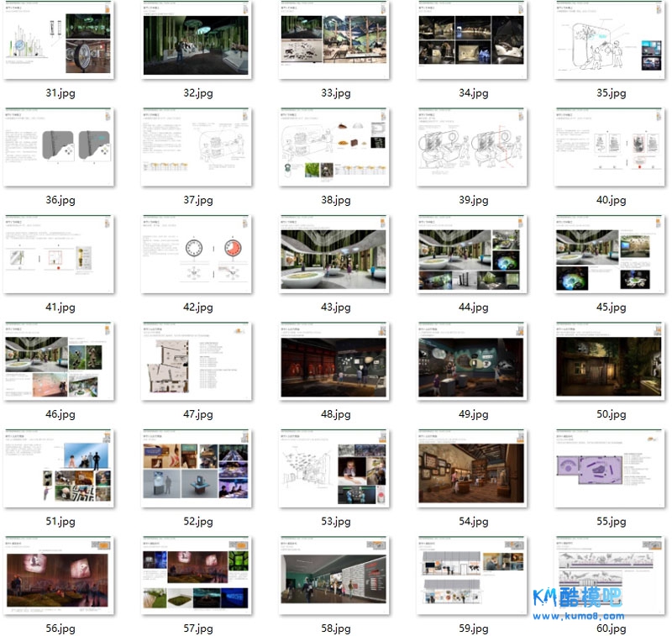Image resolution: width=672 pixels, height=636 pixels.
Task: Select the 52.jpg collage thumbnail
Action: tap(197, 470)
